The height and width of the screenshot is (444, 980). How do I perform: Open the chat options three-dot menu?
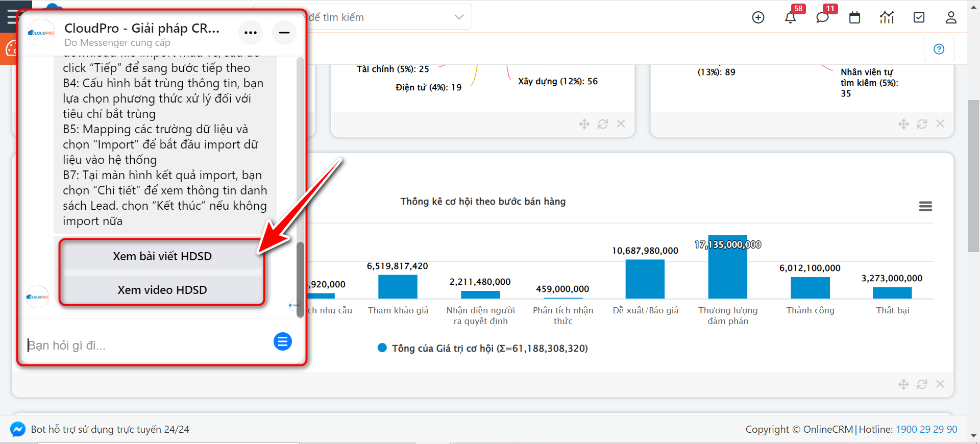click(x=251, y=33)
